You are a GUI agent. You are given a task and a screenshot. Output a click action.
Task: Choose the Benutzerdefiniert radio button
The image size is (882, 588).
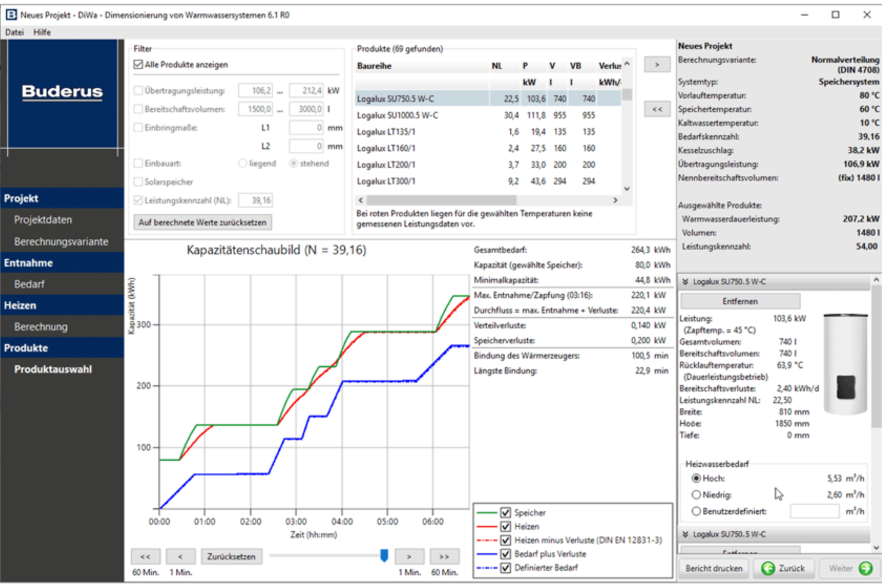696,511
